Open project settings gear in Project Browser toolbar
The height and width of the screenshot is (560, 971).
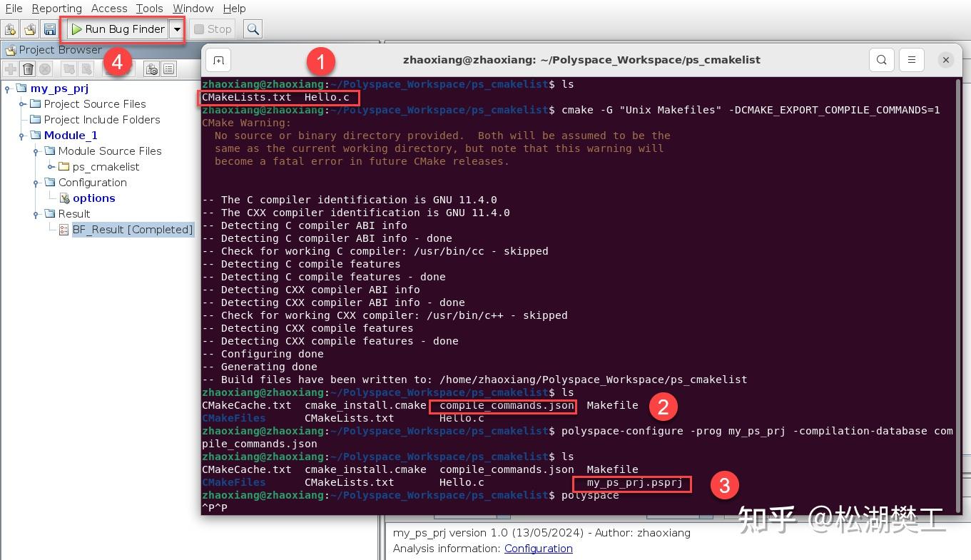coord(151,68)
